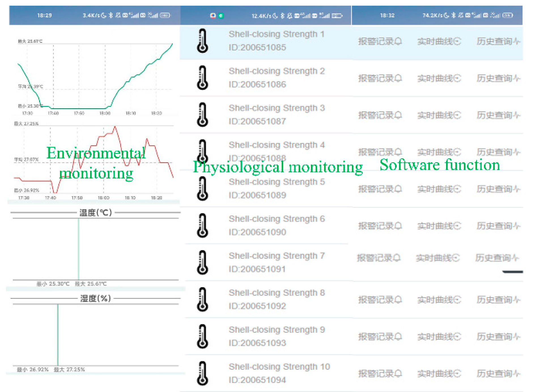
Task: Select thermometer icon for Shell-closing Strength 10
Action: (202, 373)
